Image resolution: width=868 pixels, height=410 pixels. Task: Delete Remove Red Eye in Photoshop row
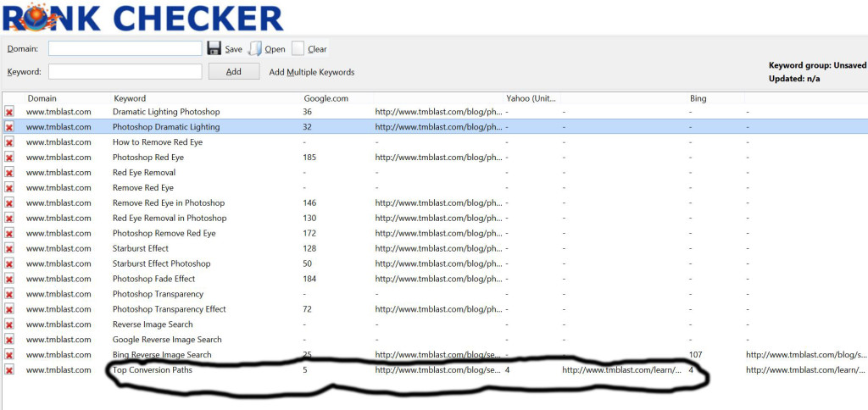[x=8, y=203]
